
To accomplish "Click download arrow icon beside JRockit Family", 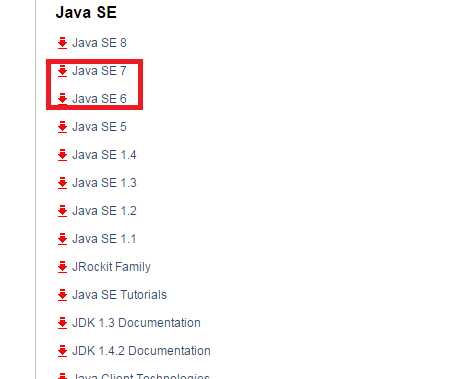I will click(62, 267).
